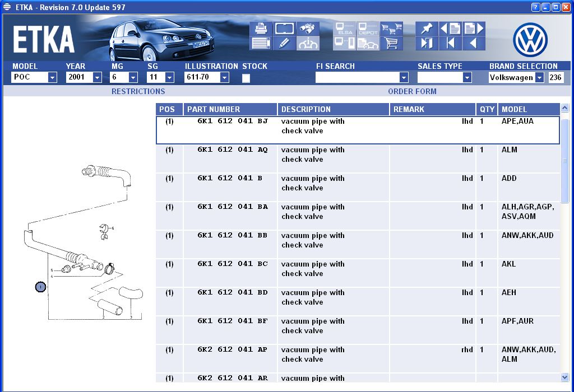Click the ELSA workstation icon
574x392 pixels.
click(345, 28)
